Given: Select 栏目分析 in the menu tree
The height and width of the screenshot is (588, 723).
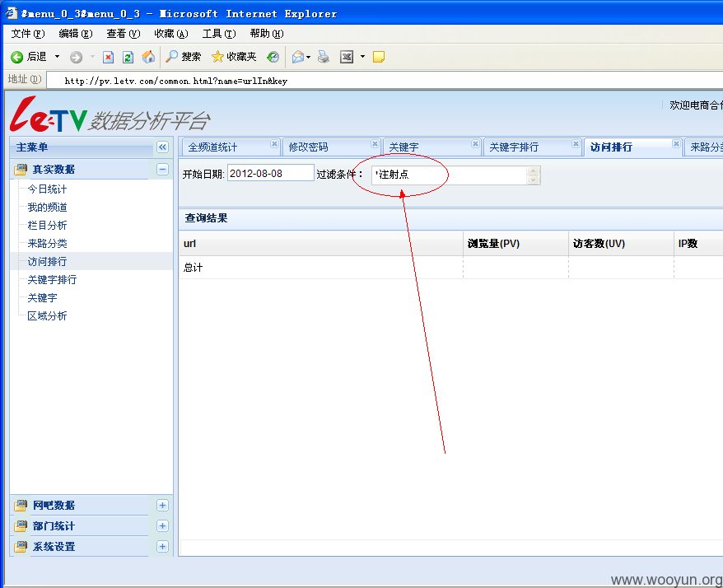Looking at the screenshot, I should pos(47,225).
